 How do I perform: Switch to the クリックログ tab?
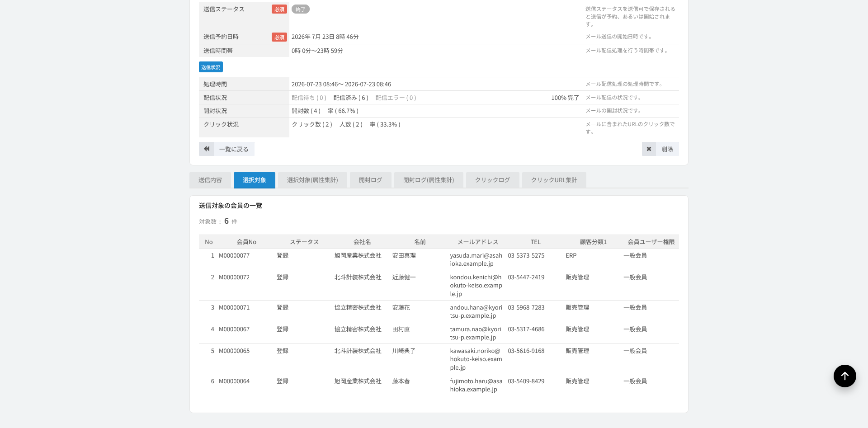pyautogui.click(x=492, y=180)
